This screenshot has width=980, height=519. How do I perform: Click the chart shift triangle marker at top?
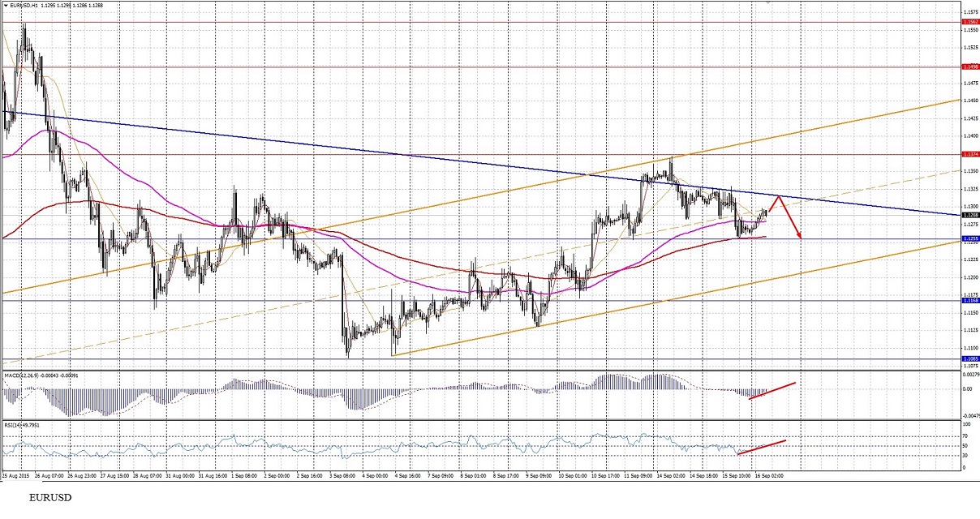pyautogui.click(x=769, y=4)
